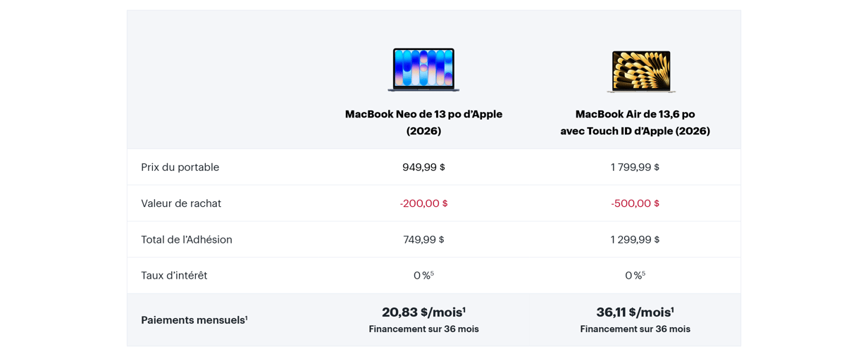This screenshot has width=868, height=356.
Task: Click the 749,99 $ membership total
Action: tap(423, 240)
